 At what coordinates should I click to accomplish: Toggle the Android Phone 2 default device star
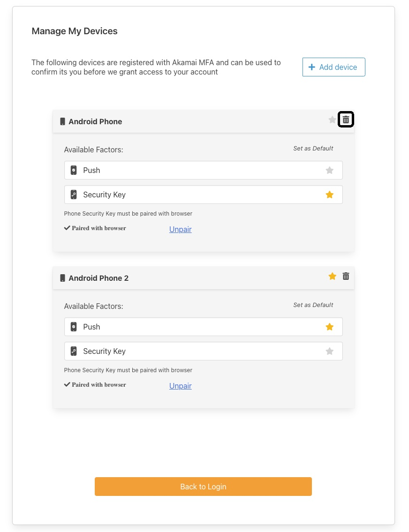click(333, 277)
